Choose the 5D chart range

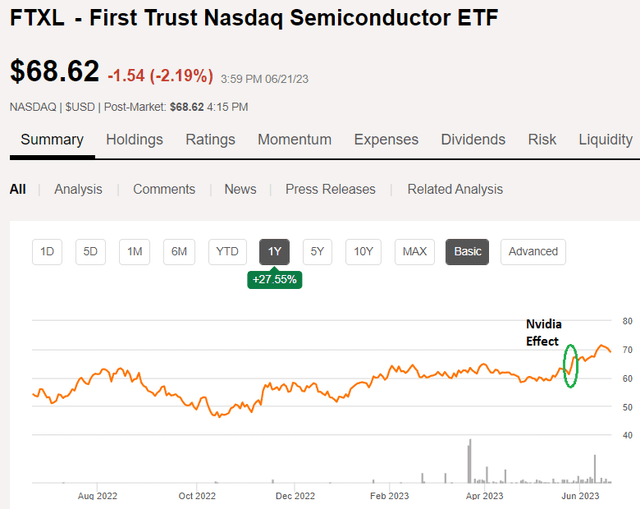(x=90, y=251)
